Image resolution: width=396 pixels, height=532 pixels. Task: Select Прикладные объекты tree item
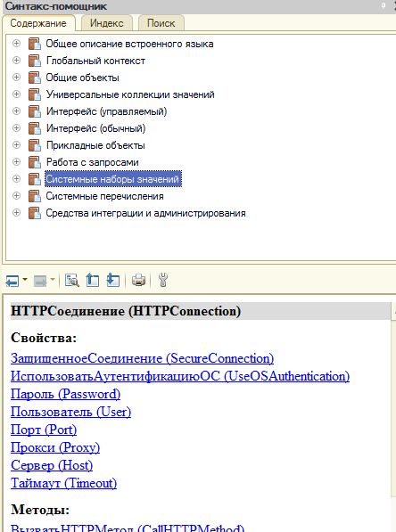coord(95,145)
